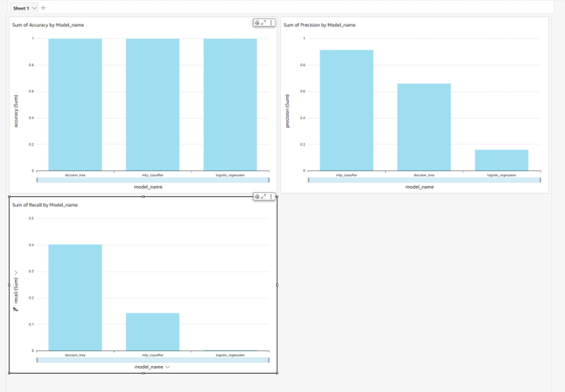Viewport: 565px width, 392px height.
Task: Add a new sheet with plus icon
Action: pyautogui.click(x=43, y=8)
